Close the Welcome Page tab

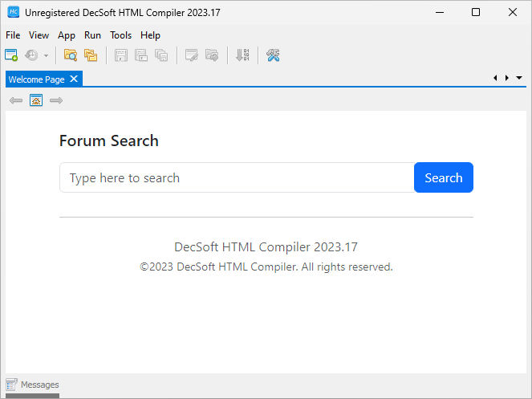point(74,79)
